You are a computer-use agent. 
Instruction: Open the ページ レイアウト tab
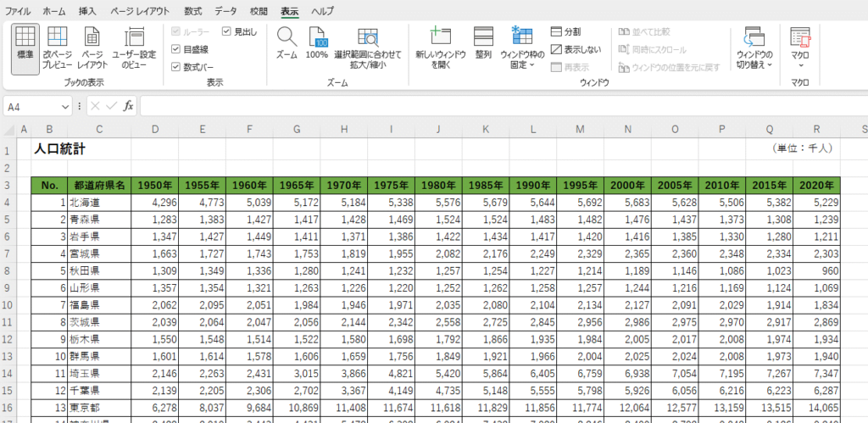click(140, 11)
